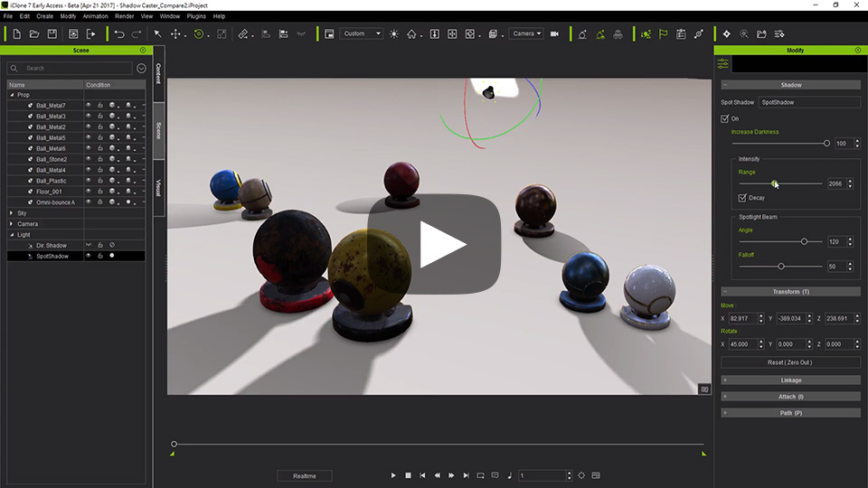The image size is (868, 488).
Task: Select the Move object tool
Action: [175, 34]
